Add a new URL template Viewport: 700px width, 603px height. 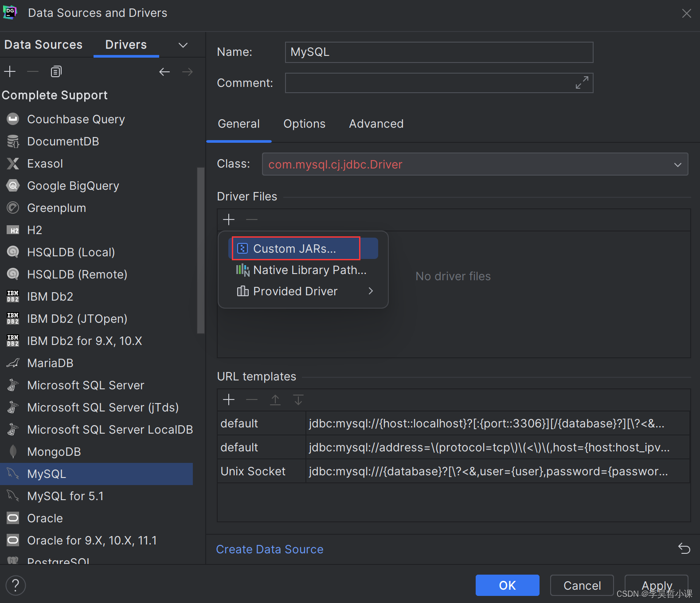pos(229,399)
